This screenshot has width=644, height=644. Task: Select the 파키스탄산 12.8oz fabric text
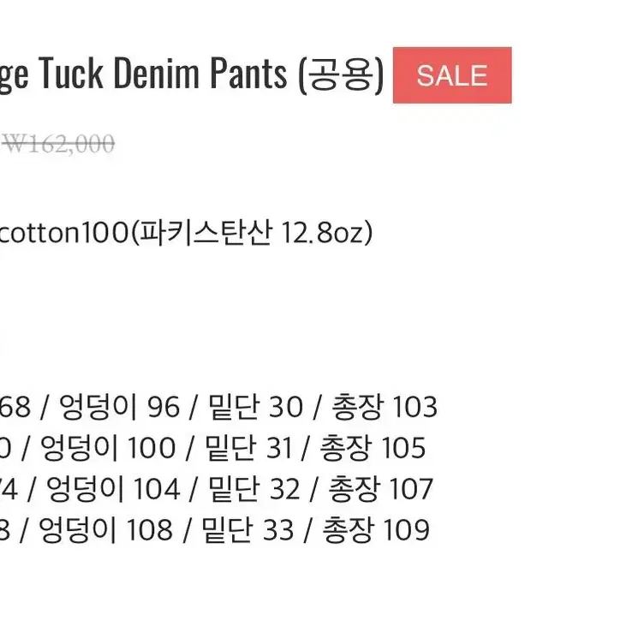tap(252, 232)
